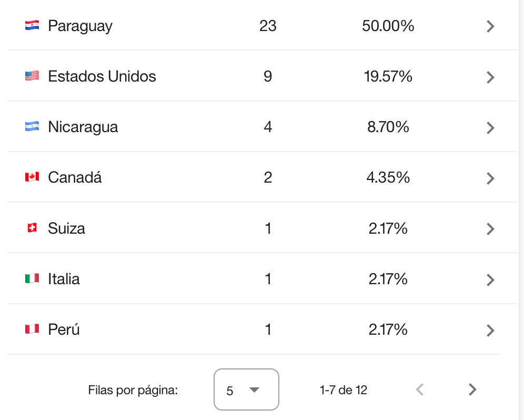Click the Perú flag icon
524x420 pixels.
point(32,329)
